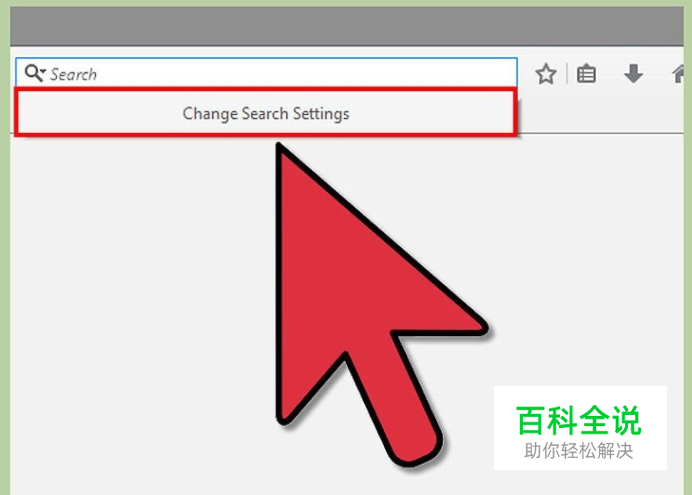Click the green 百科全说 logo text
Viewport: 692px width, 495px height.
(x=579, y=420)
